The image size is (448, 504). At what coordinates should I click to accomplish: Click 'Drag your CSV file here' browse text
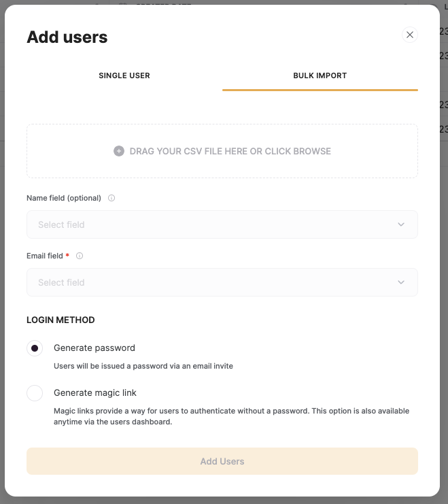230,151
